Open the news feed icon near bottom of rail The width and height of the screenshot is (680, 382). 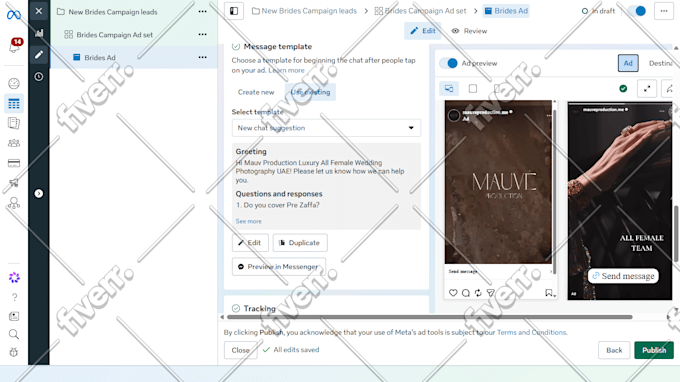click(x=14, y=316)
